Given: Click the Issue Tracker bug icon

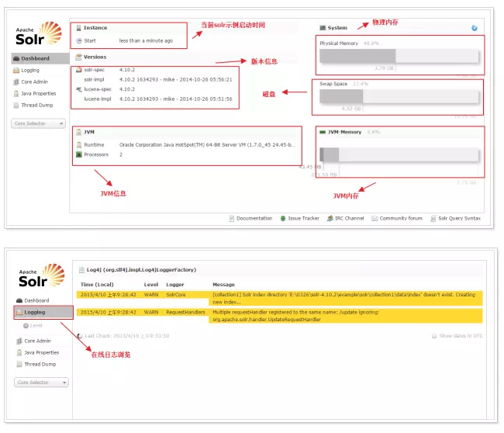Looking at the screenshot, I should coord(283,218).
